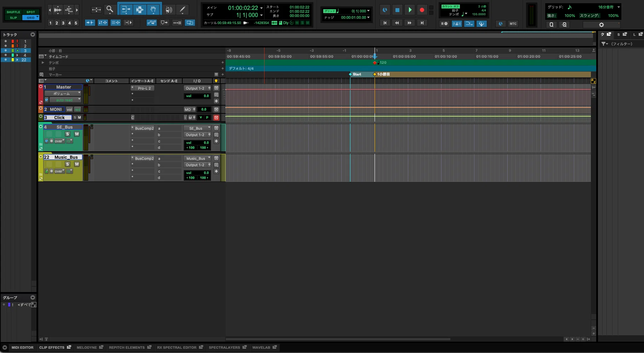644x353 pixels.
Task: Click the Stop button in transport
Action: (x=397, y=10)
